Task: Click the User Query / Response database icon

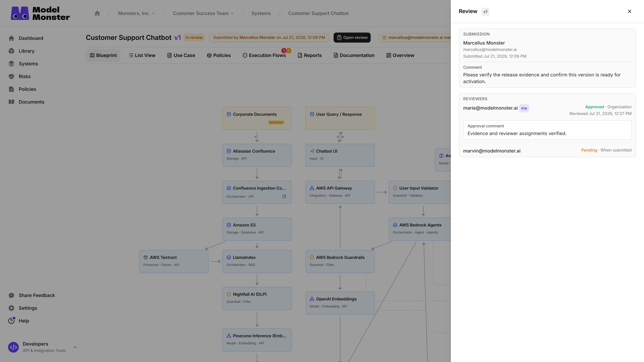Action: tap(312, 114)
